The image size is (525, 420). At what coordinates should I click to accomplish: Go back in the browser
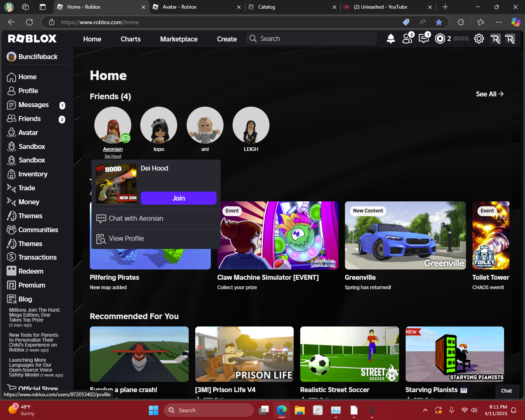click(x=11, y=22)
